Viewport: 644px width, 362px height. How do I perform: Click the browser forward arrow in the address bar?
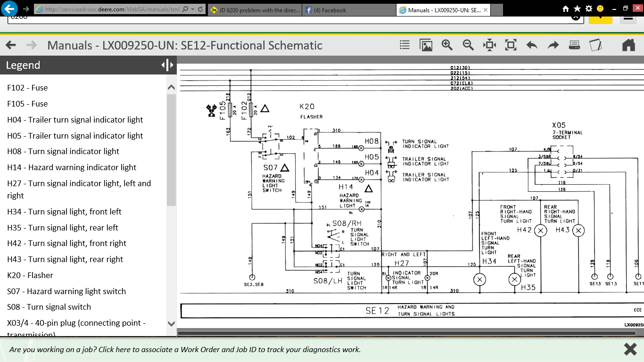tap(26, 9)
